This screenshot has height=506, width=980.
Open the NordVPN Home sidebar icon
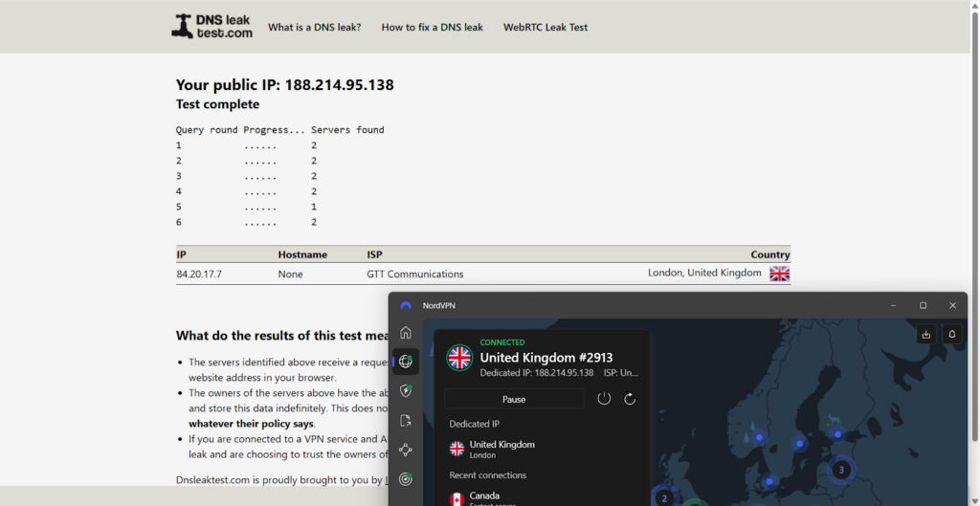point(406,332)
